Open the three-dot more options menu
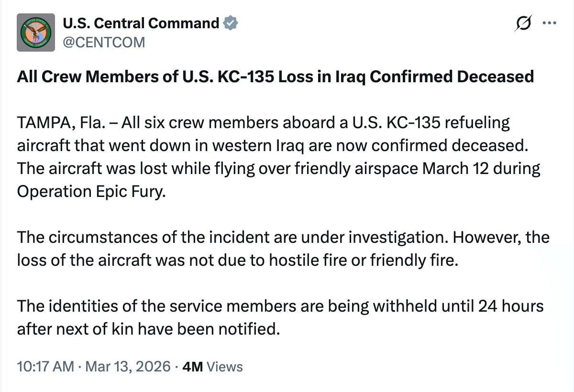Viewport: 574px width, 392px height. point(549,23)
